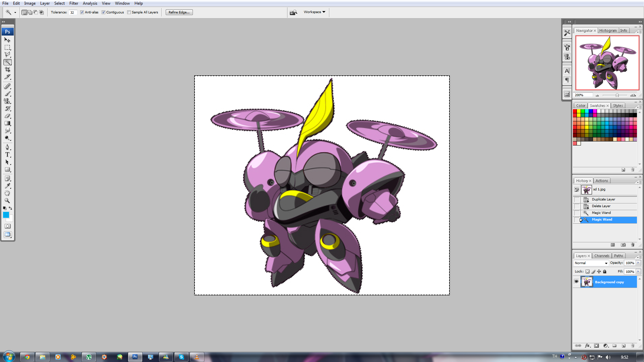Select the Slice tool

7,77
